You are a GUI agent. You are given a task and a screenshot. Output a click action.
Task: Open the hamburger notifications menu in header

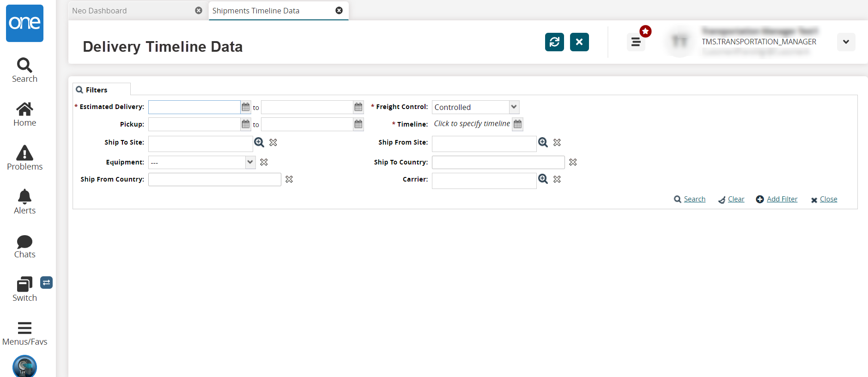(636, 42)
